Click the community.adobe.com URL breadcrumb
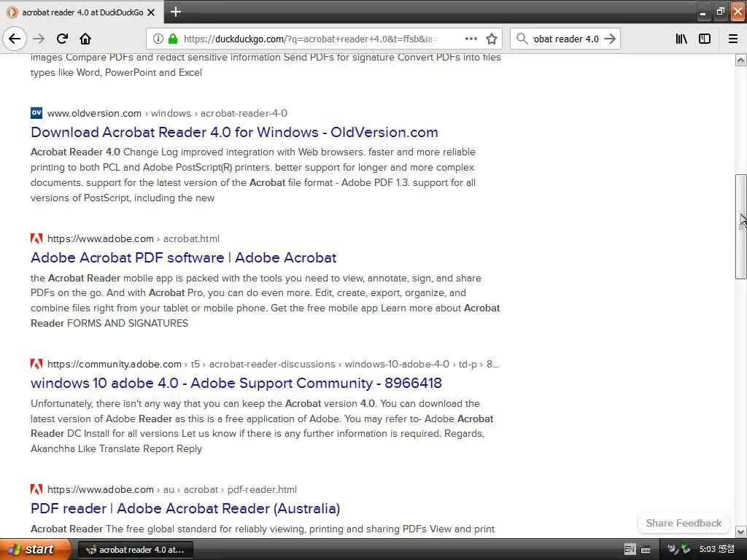Screen dimensions: 747x560 [x=274, y=365]
